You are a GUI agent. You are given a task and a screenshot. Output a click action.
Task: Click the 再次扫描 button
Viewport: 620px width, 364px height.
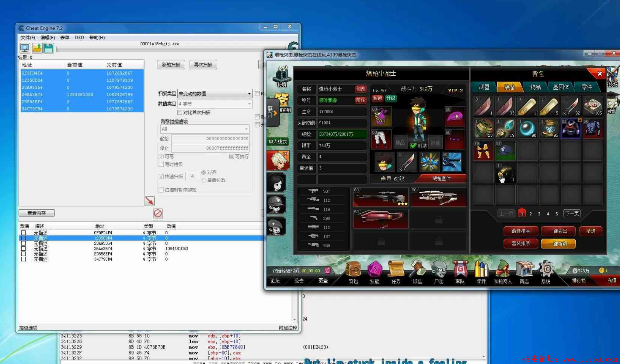203,65
